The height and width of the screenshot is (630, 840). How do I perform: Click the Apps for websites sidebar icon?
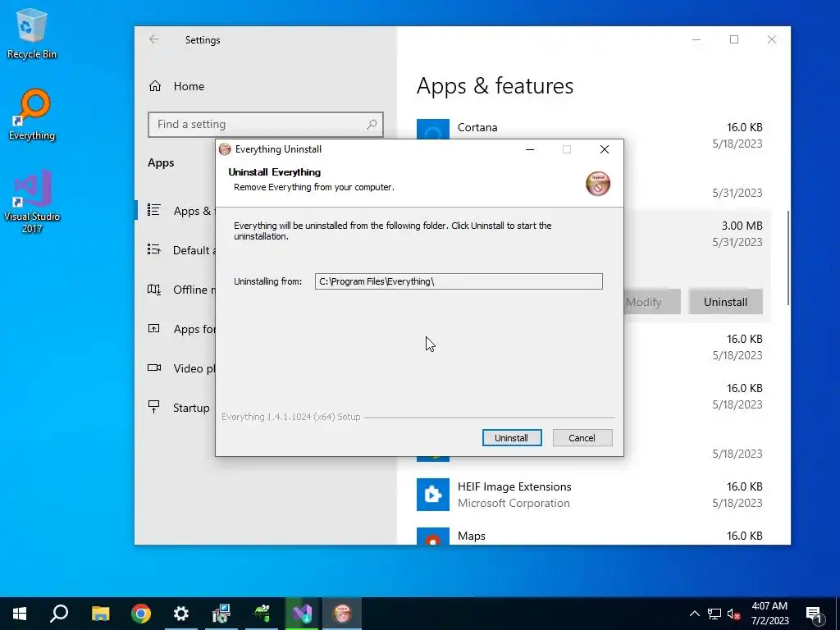[x=153, y=328]
